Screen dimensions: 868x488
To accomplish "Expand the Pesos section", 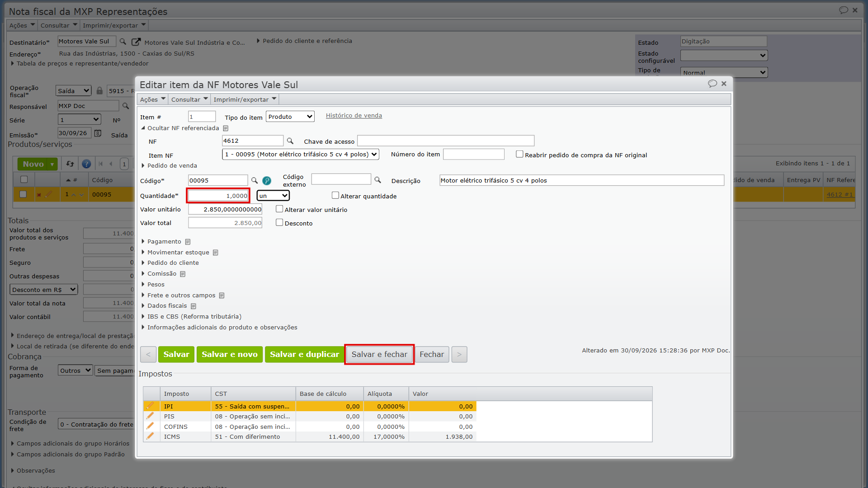I will (x=153, y=285).
